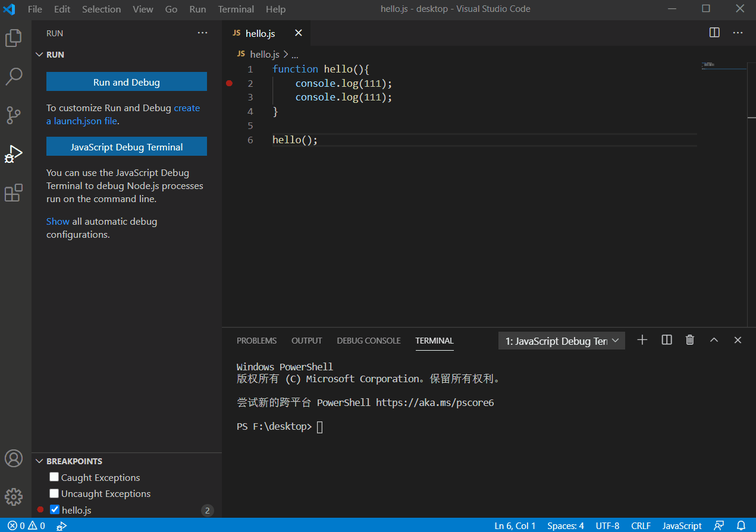The height and width of the screenshot is (532, 756).
Task: Enable the Uncaught Exceptions breakpoint
Action: click(x=54, y=493)
